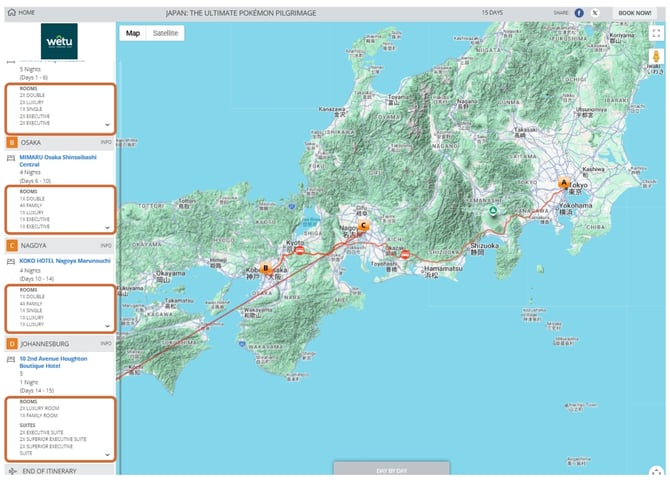Click the END OF ITINERARY row
The width and height of the screenshot is (670, 482).
click(60, 470)
